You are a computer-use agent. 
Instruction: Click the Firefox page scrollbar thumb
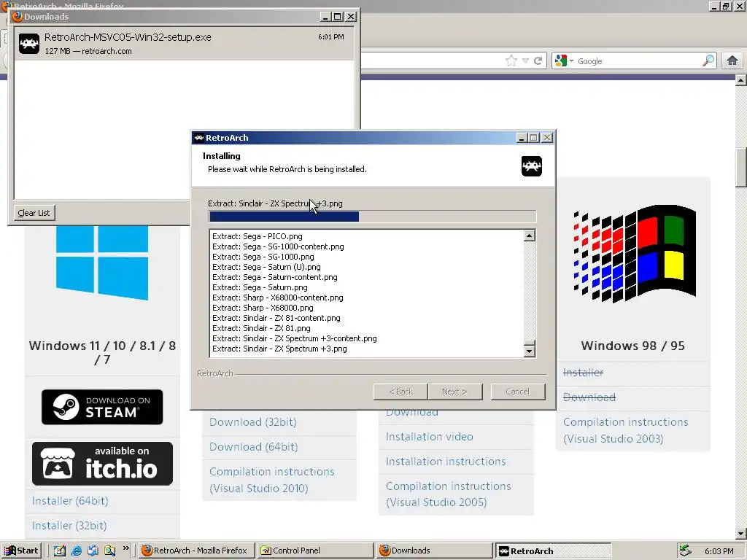point(740,168)
